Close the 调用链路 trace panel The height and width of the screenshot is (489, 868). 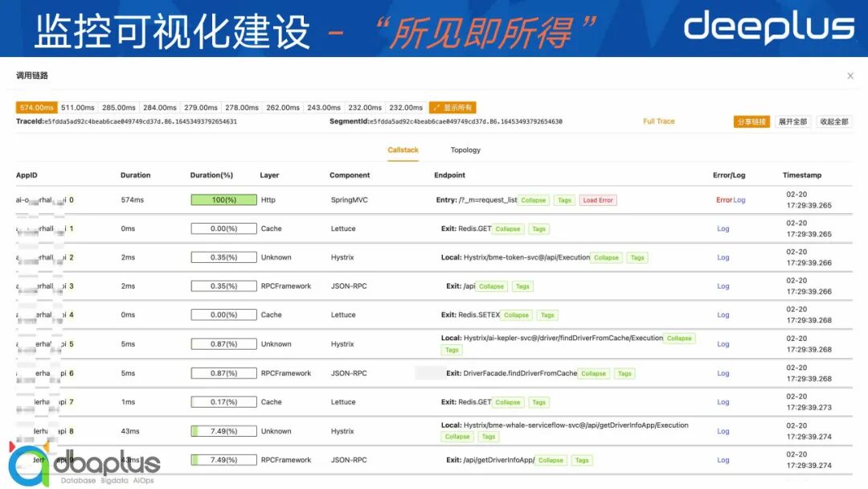coord(850,76)
